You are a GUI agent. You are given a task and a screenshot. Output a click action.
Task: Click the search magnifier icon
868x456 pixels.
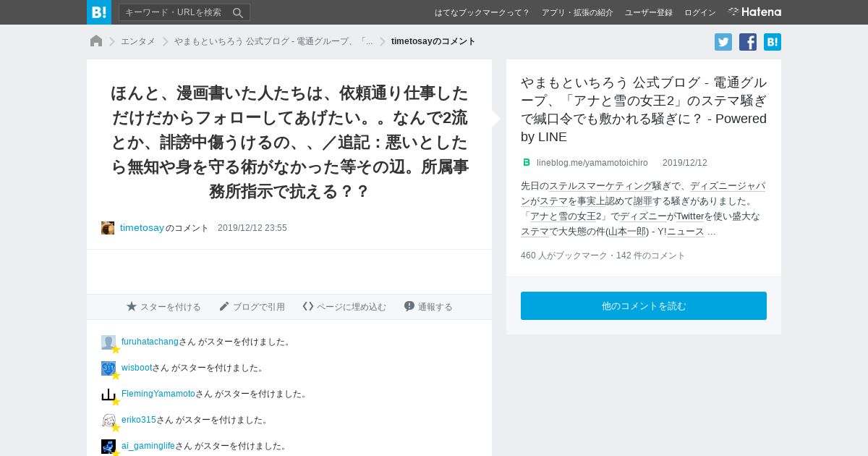tap(238, 12)
